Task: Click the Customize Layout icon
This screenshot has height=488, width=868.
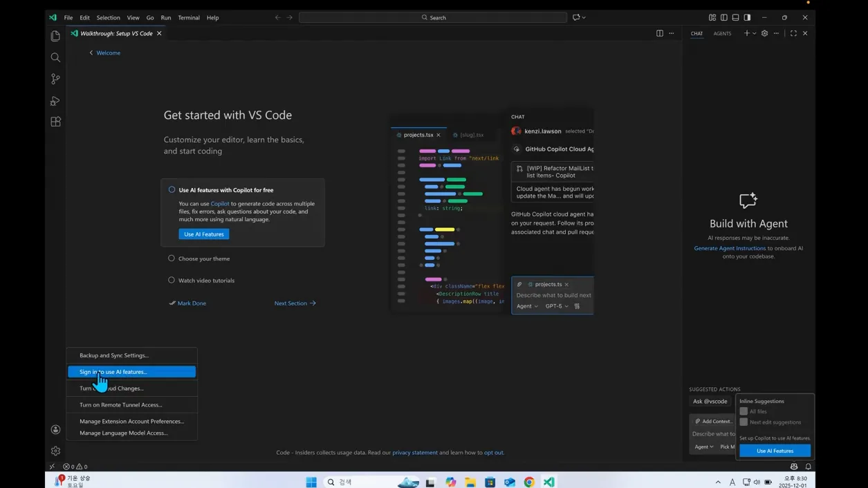Action: [x=712, y=17]
